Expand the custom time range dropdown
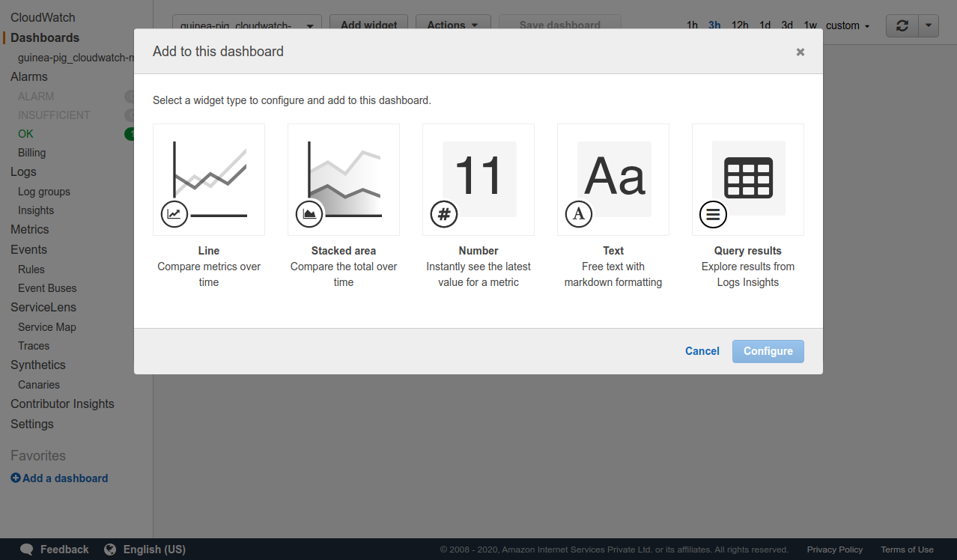 (848, 25)
